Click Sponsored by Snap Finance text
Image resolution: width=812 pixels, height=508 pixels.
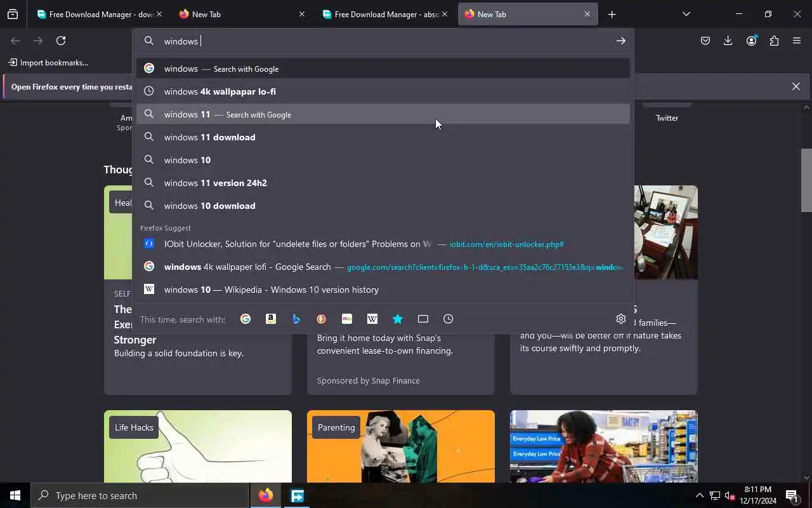[368, 380]
